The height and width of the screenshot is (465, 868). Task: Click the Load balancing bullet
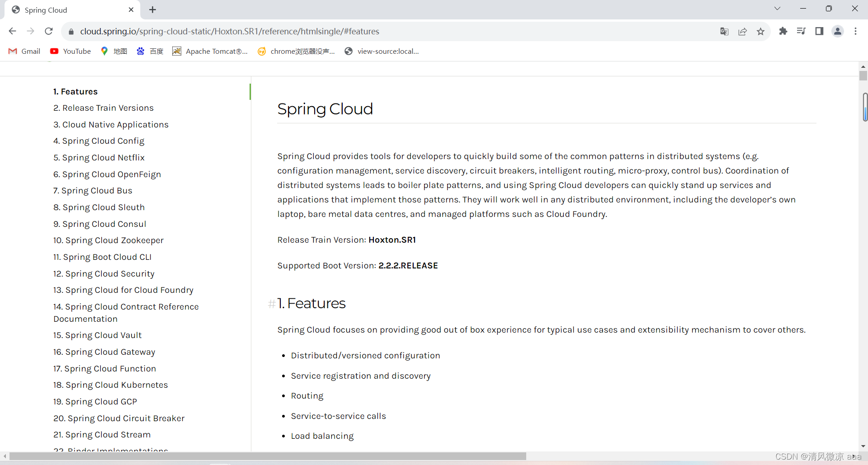coord(322,436)
